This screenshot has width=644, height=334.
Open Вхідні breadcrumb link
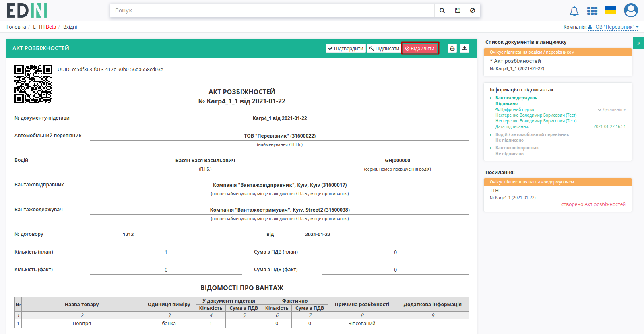[70, 27]
